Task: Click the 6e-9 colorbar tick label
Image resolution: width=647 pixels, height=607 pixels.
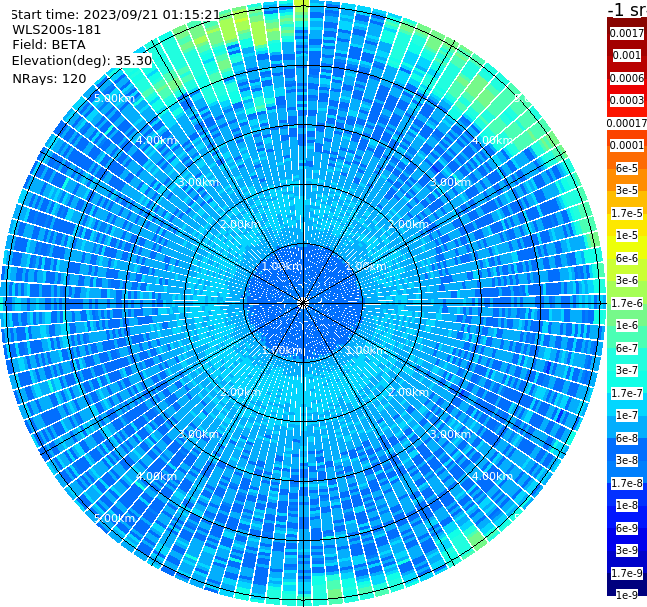Action: (x=627, y=528)
